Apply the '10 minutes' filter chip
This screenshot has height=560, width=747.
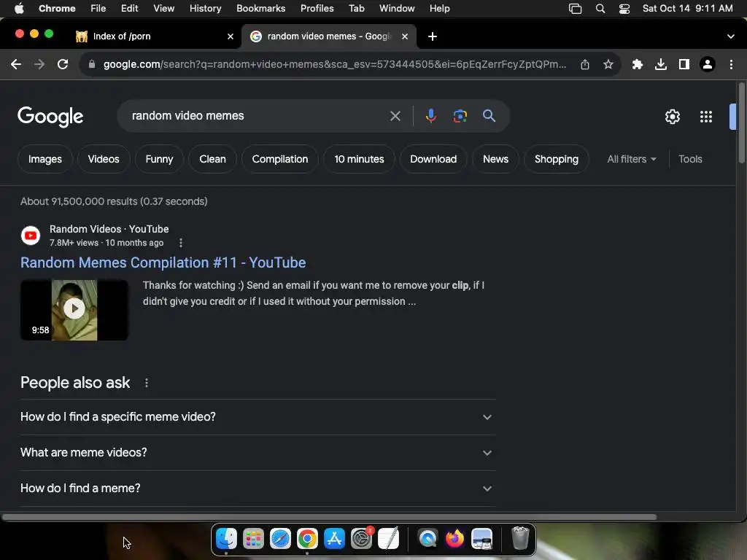pyautogui.click(x=359, y=159)
